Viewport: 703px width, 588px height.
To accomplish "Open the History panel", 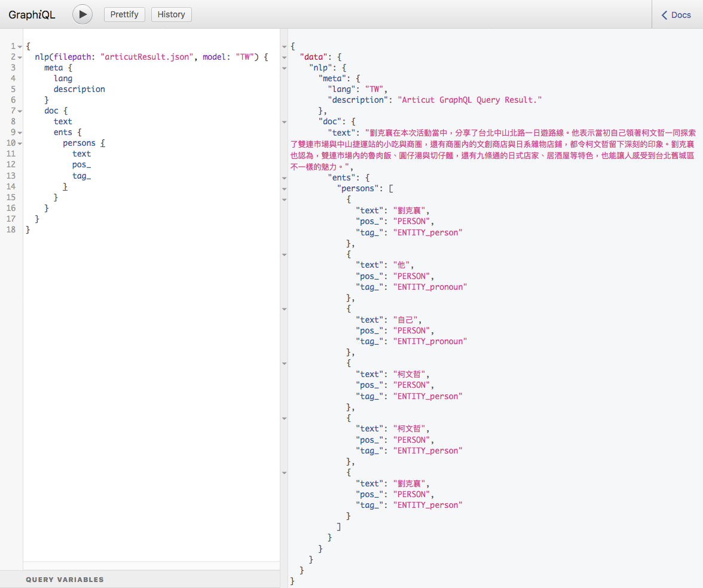I will (x=171, y=14).
